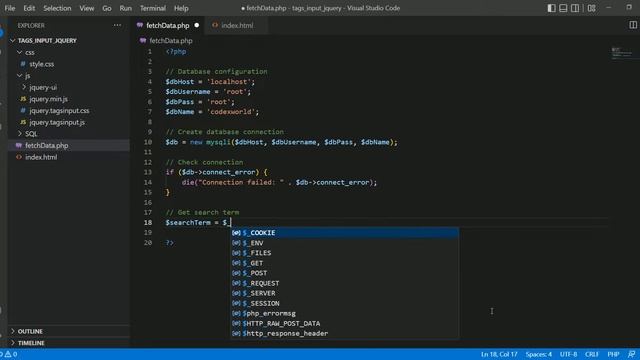Change indentation via Spaces: 4
Screen dimensions: 640x360
pos(538,354)
